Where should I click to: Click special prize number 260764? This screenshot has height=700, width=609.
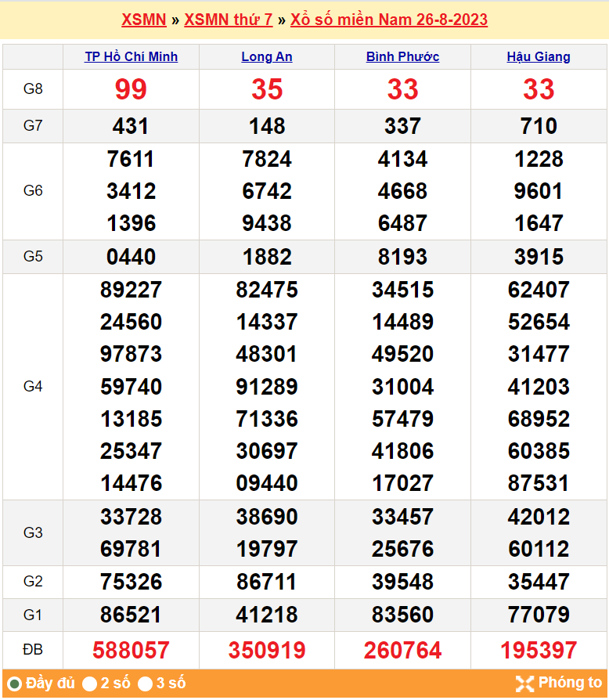402,650
